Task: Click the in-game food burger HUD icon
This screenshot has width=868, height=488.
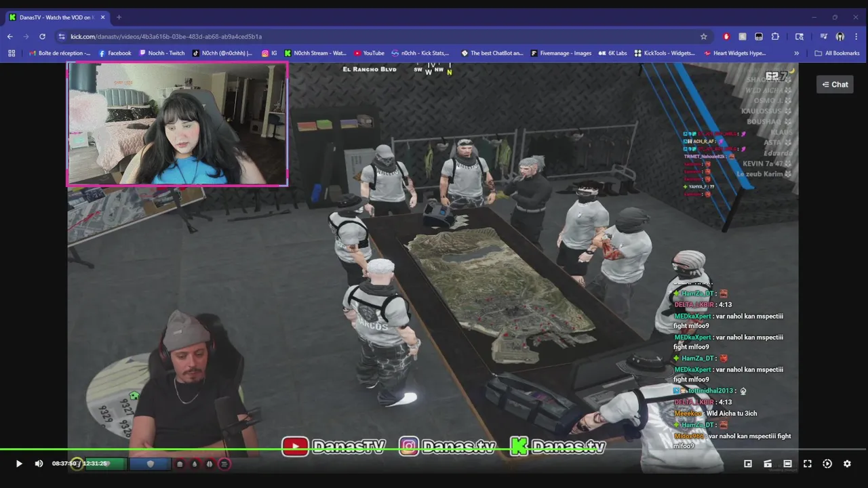Action: pos(180,464)
